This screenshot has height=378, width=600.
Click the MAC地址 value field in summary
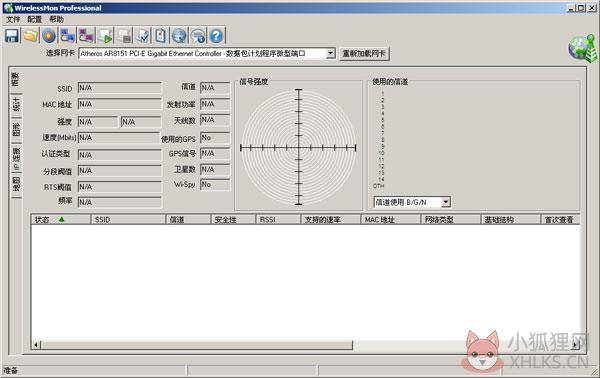click(x=119, y=104)
